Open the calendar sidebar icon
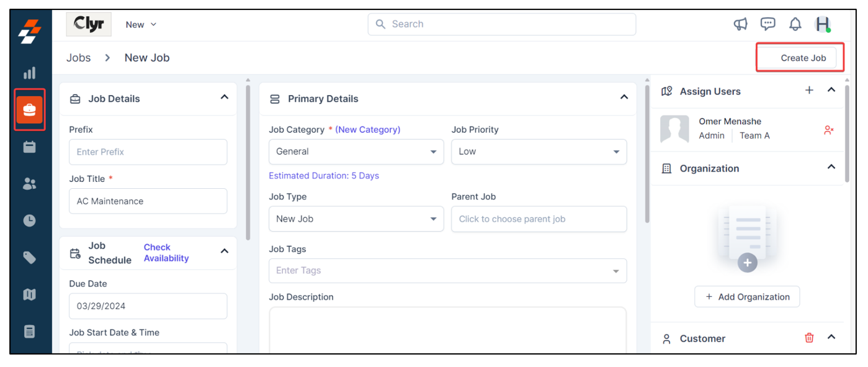Image resolution: width=868 pixels, height=367 pixels. [29, 147]
